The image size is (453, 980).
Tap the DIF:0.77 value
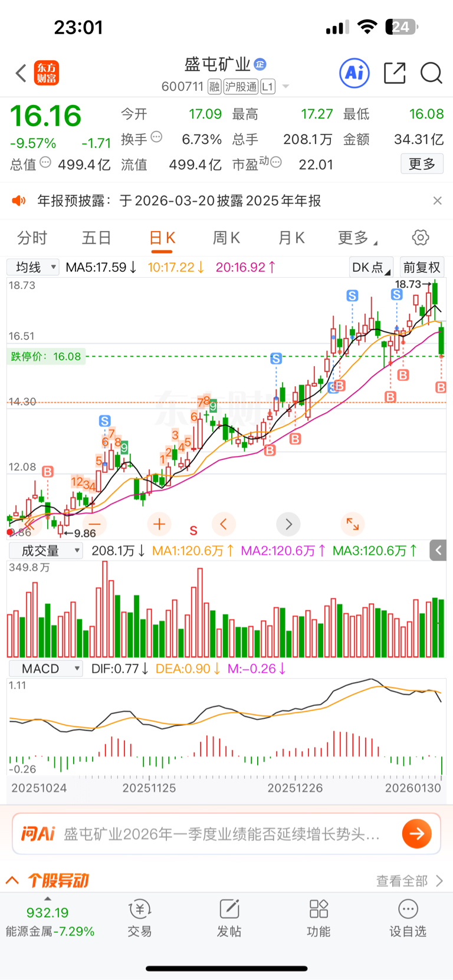(120, 669)
